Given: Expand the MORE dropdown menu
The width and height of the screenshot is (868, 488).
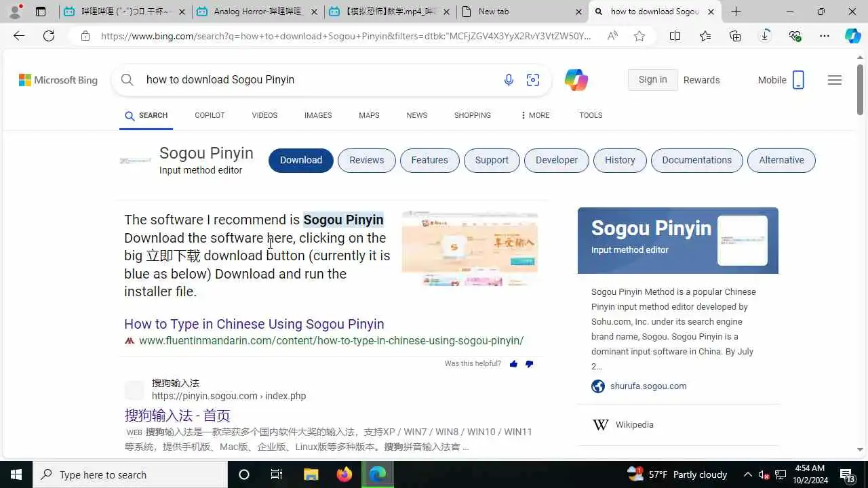Looking at the screenshot, I should (x=535, y=115).
